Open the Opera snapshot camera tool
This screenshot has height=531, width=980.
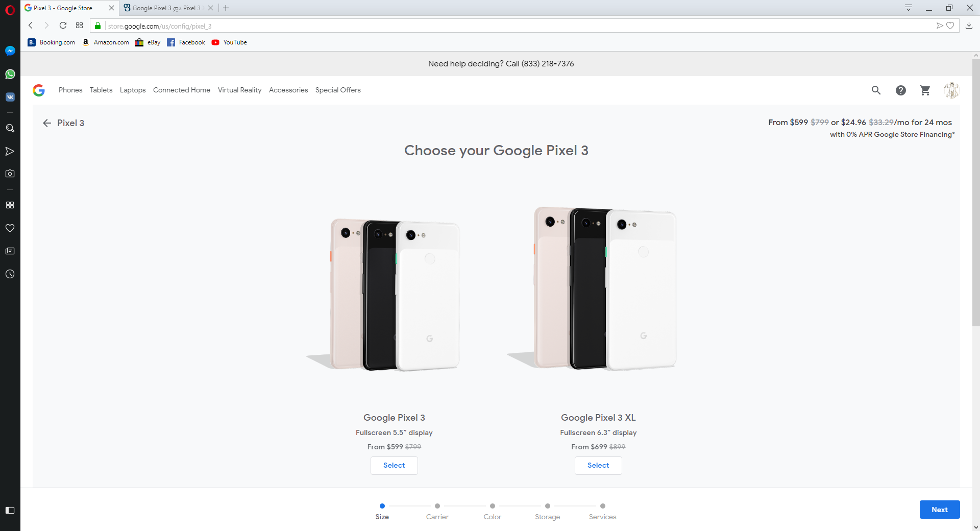click(10, 174)
